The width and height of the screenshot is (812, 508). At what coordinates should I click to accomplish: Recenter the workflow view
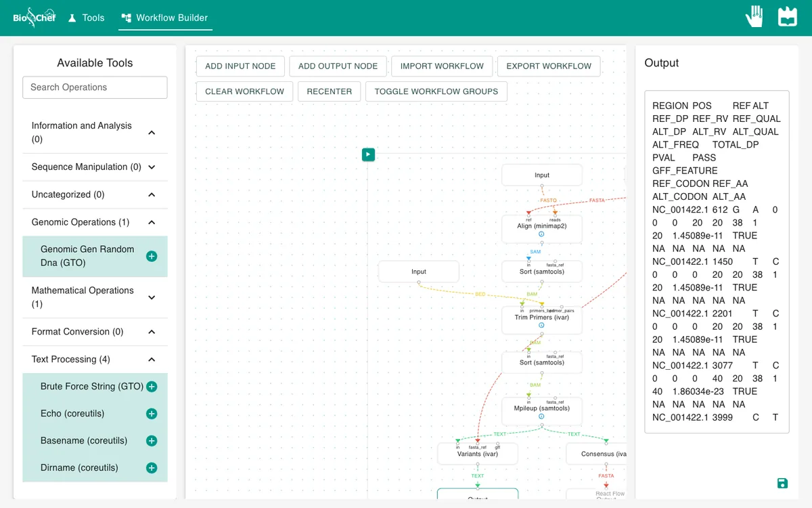[330, 91]
